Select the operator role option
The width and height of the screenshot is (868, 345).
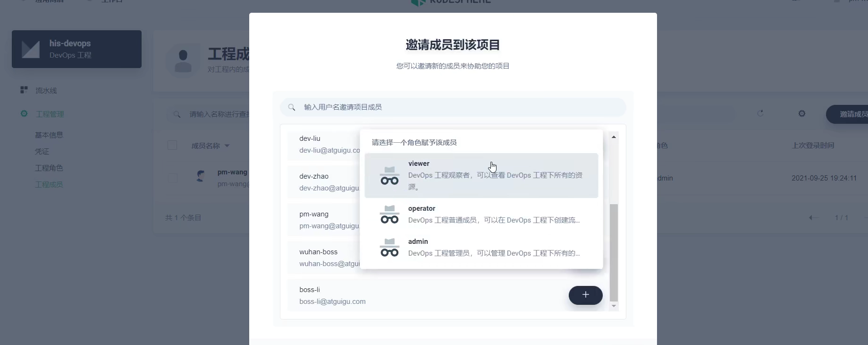point(481,214)
